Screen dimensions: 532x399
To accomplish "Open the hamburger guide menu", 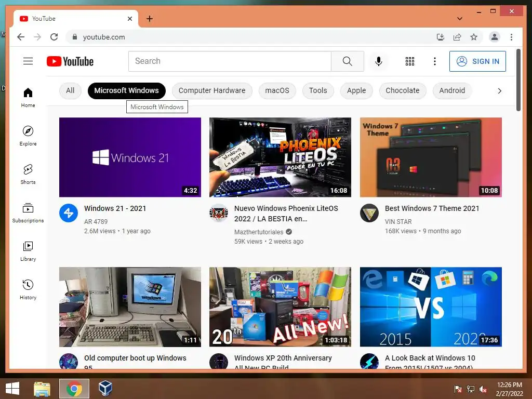I will pos(28,61).
